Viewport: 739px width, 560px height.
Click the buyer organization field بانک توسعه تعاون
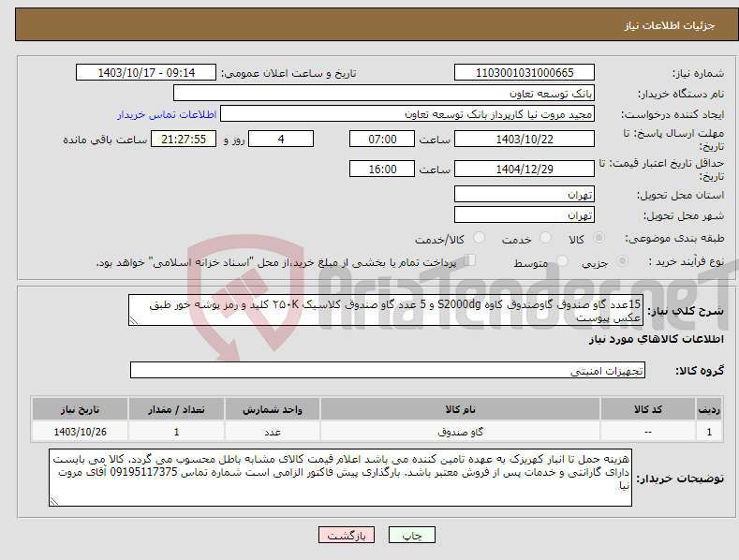(x=384, y=93)
